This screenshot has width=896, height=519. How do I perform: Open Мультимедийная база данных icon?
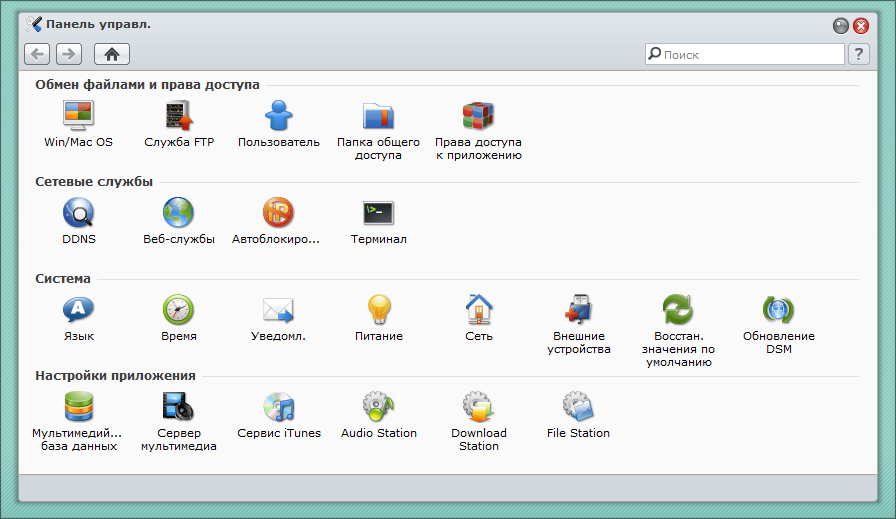[78, 406]
